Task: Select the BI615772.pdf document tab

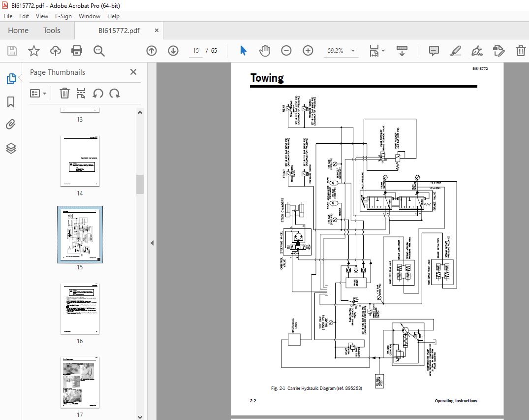Action: [x=119, y=31]
